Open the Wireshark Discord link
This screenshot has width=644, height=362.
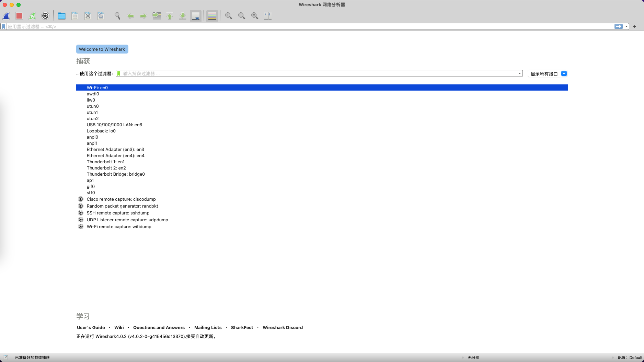(283, 327)
